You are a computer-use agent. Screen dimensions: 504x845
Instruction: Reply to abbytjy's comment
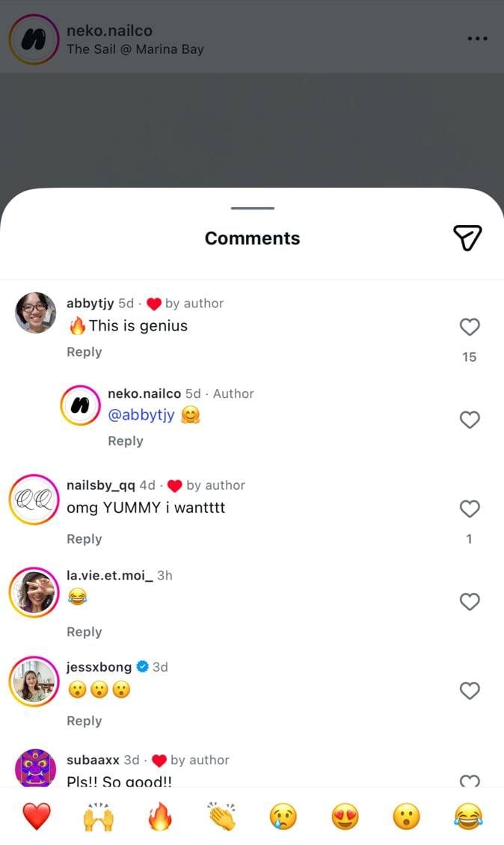click(x=84, y=352)
